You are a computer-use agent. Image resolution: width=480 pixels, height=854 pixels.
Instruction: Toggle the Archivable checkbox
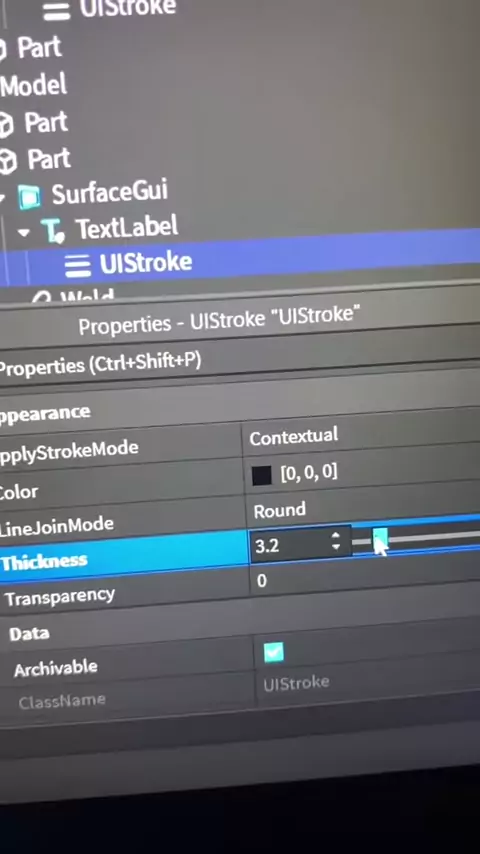tap(274, 652)
